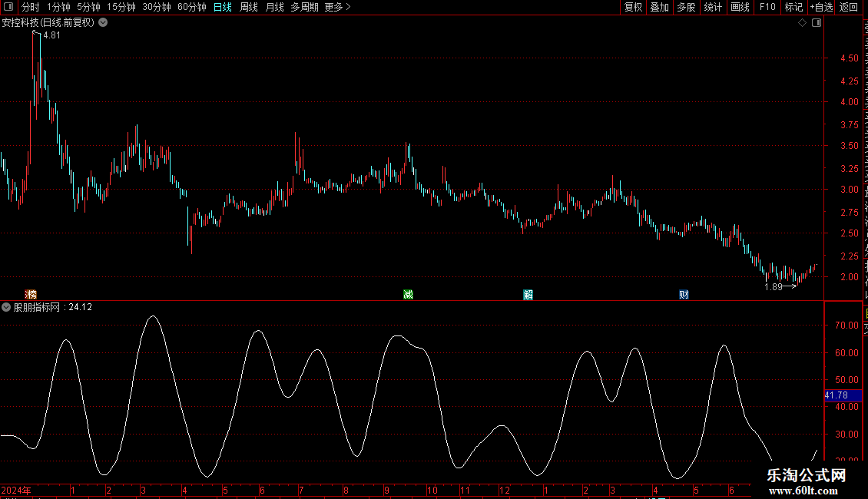
Task: Click the 4.00 price axis label
Action: pos(849,102)
